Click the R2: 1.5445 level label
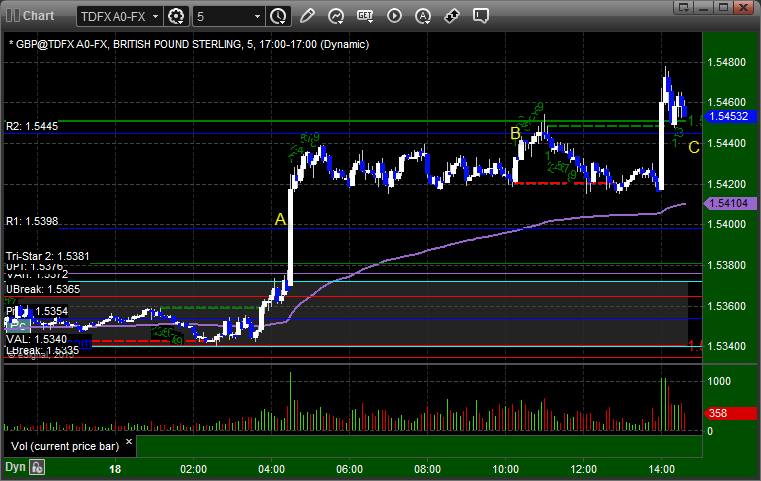Viewport: 761px width, 481px height. point(32,126)
